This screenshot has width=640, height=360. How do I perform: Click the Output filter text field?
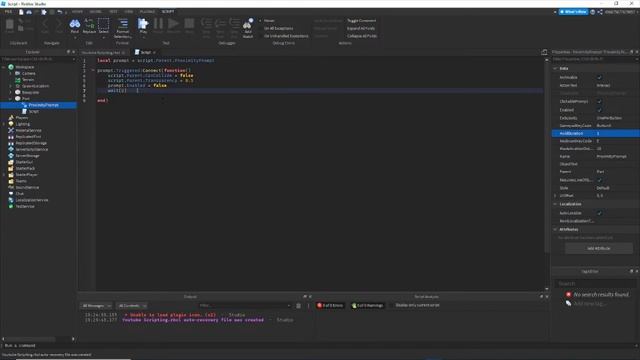[x=245, y=306]
